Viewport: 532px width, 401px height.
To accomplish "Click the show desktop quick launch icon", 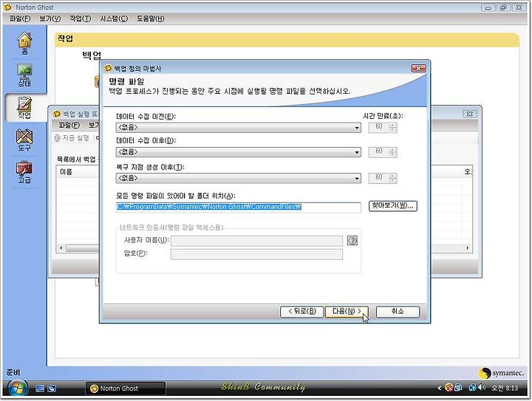I will 40,388.
